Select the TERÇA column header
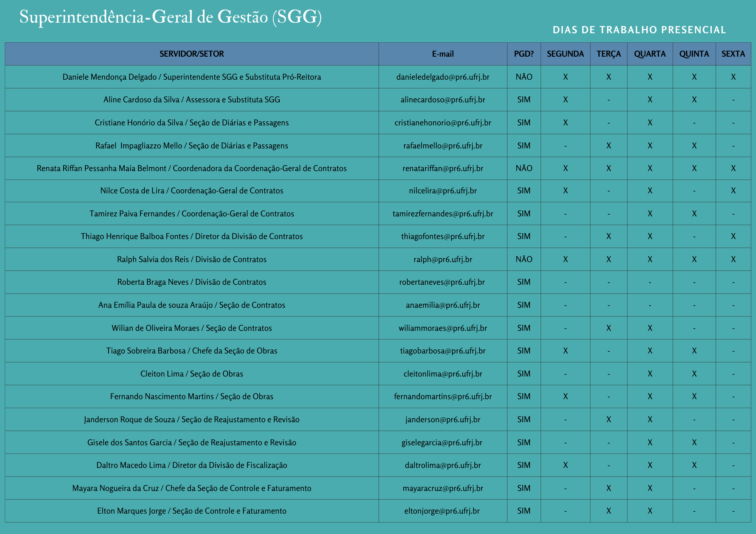756x534 pixels. point(609,54)
